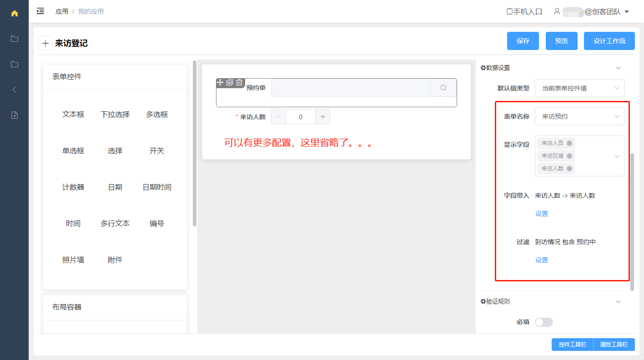Switch to 控件工具栏 tab

(x=573, y=345)
